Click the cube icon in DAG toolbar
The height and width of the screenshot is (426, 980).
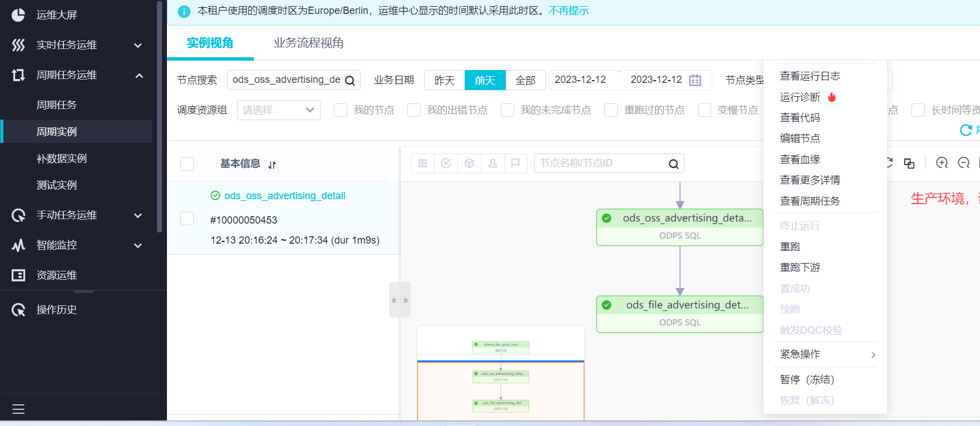pyautogui.click(x=469, y=164)
